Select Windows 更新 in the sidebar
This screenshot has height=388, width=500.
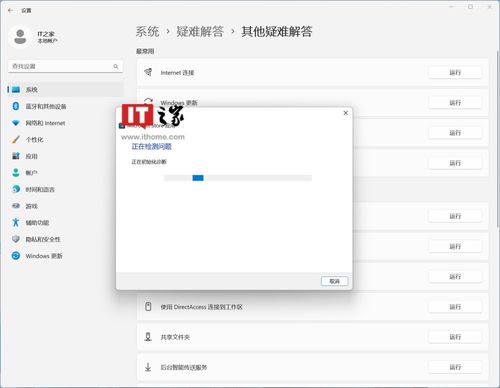(x=65, y=256)
